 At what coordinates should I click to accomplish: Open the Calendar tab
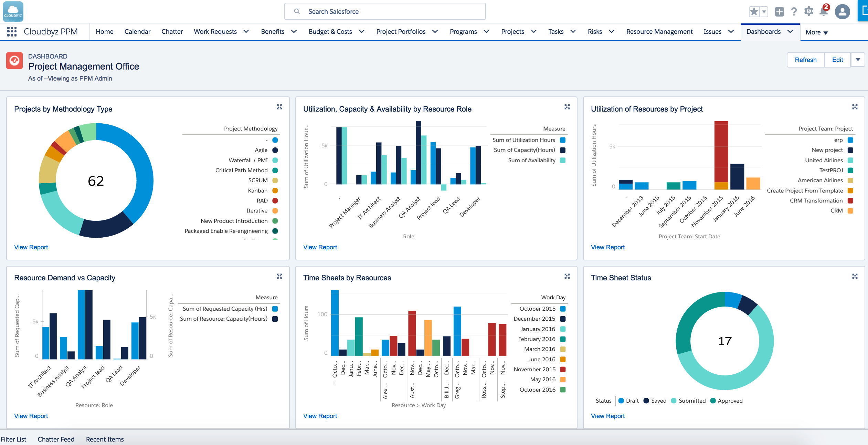pos(137,32)
